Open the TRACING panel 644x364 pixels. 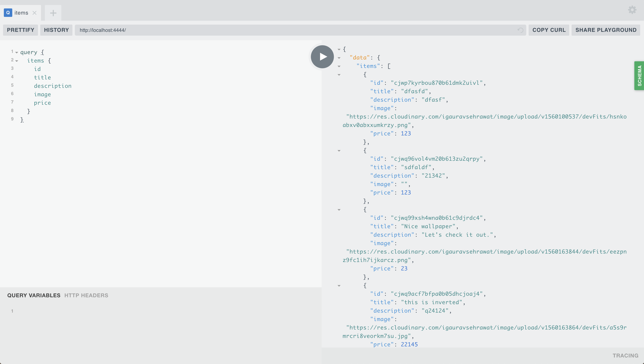(x=625, y=356)
